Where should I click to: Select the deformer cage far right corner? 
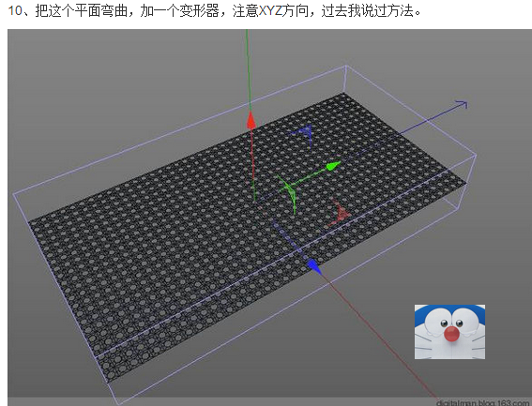(476, 156)
